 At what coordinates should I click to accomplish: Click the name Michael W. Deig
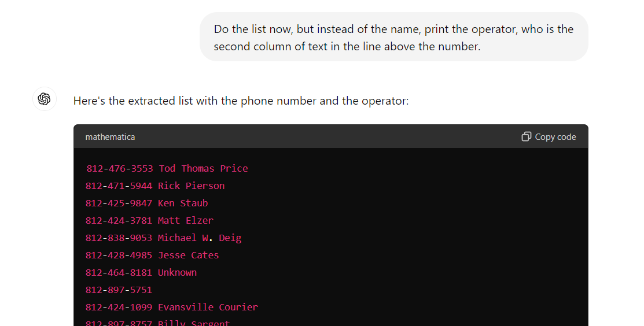click(200, 238)
